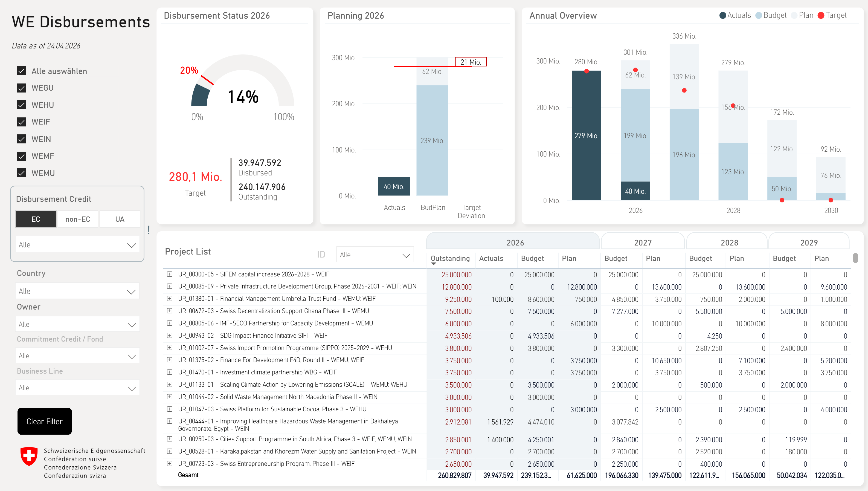Image resolution: width=868 pixels, height=491 pixels.
Task: Expand the UR_00300-05 SIFEM capital increase row
Action: pos(170,274)
